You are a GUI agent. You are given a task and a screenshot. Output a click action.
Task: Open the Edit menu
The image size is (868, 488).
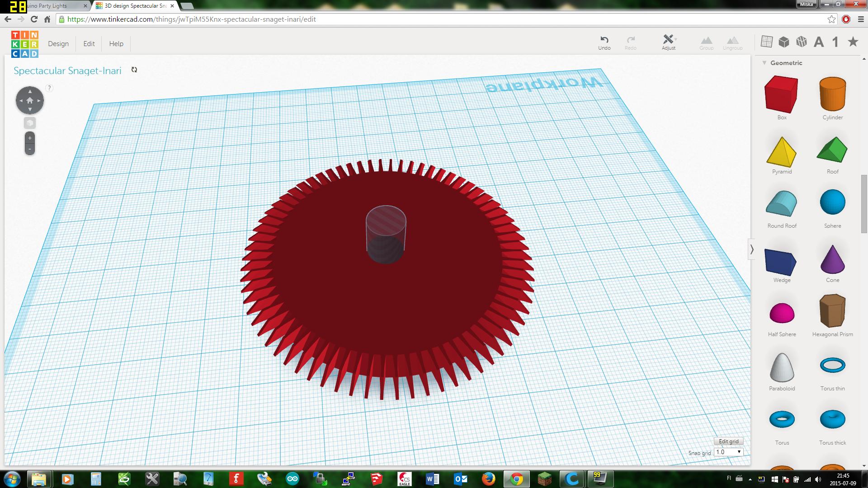coord(89,44)
